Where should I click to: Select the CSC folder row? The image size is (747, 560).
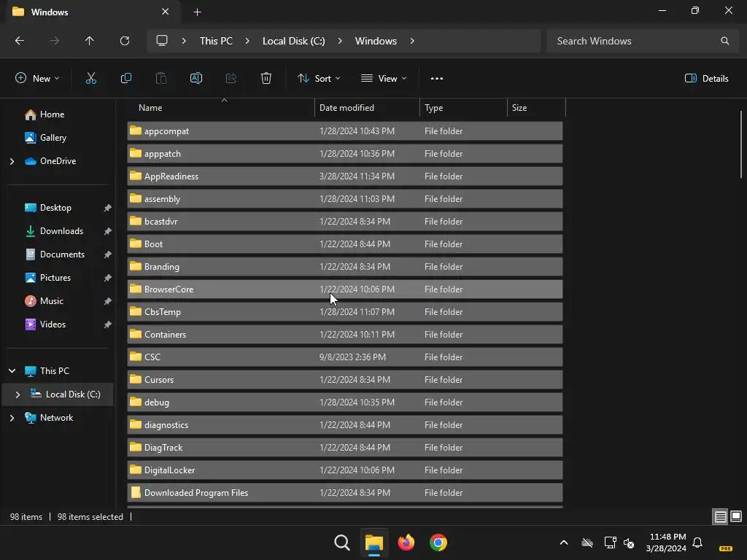point(345,357)
